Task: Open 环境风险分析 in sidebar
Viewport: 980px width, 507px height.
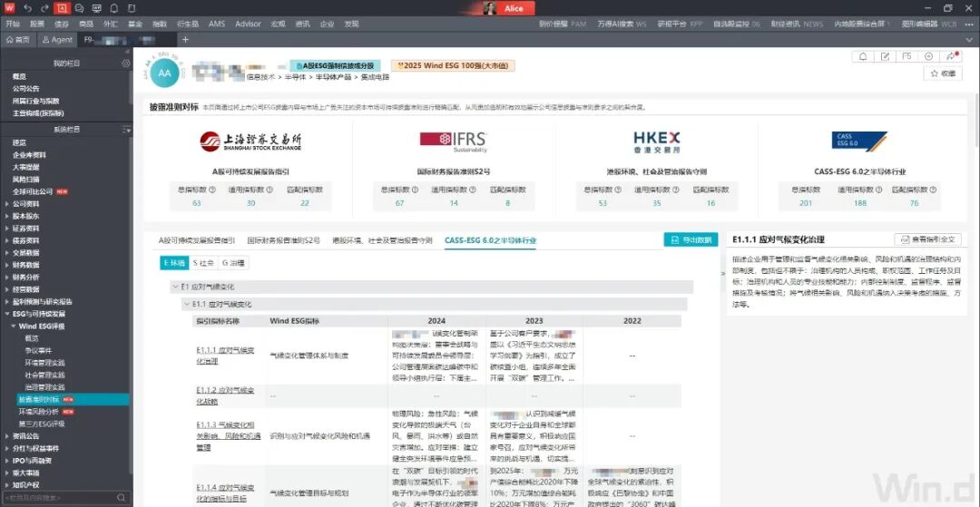Action: click(x=41, y=412)
